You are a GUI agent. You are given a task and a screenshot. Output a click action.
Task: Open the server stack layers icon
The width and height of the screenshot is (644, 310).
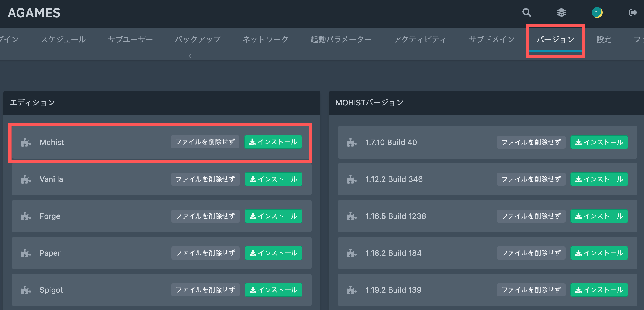point(561,12)
